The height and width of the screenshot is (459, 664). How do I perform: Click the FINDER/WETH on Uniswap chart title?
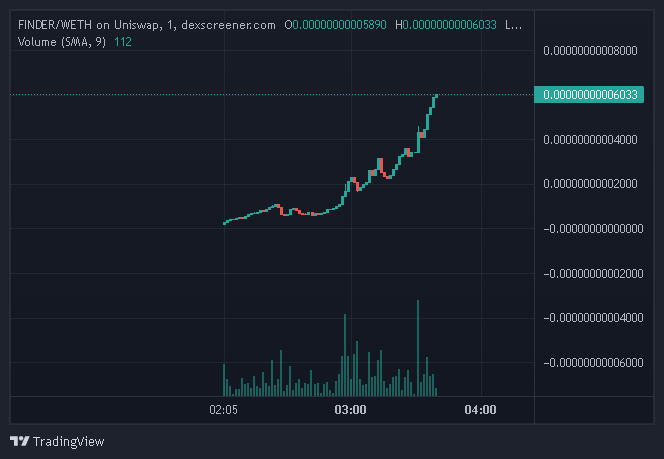[147, 25]
